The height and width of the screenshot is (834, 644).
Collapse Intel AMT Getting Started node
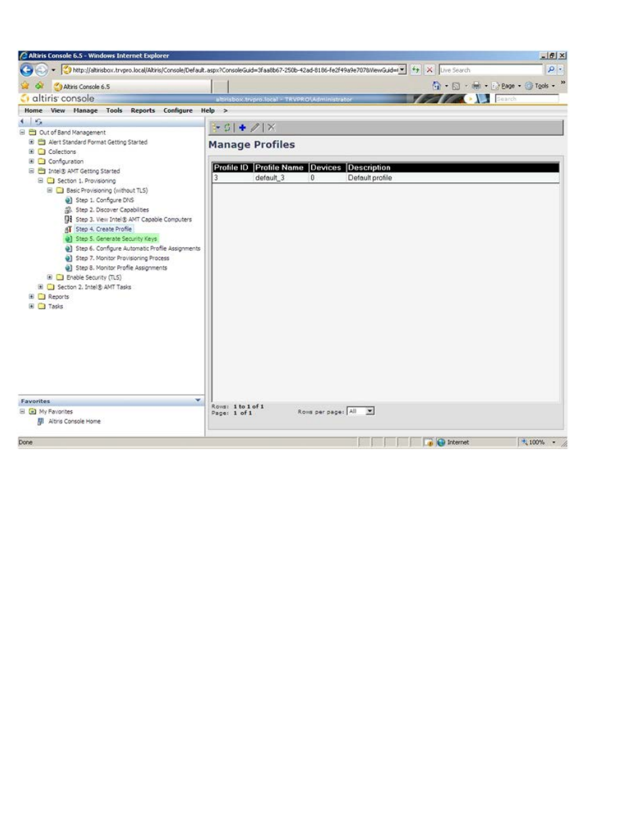(x=31, y=171)
